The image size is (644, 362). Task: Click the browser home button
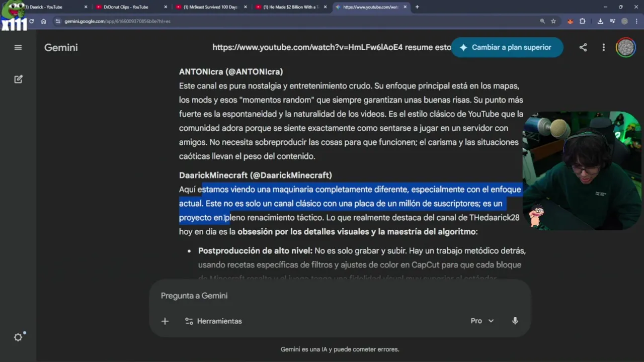(x=44, y=21)
